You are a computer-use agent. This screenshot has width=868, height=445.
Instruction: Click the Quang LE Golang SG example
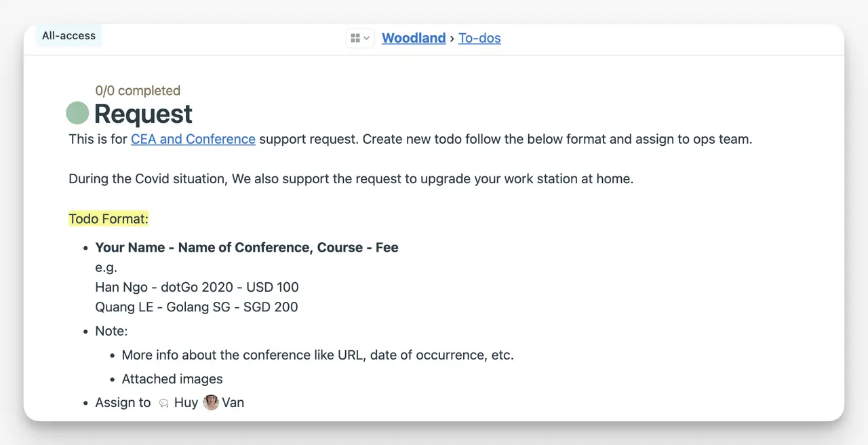pyautogui.click(x=197, y=307)
